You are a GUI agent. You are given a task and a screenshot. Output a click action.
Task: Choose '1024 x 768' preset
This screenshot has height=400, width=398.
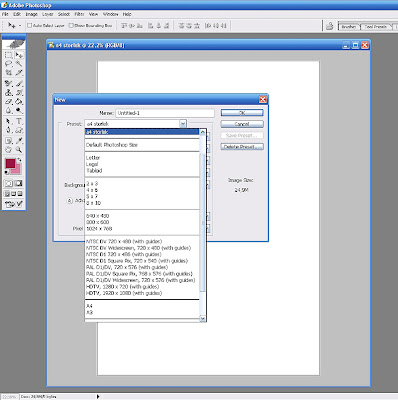[x=142, y=229]
